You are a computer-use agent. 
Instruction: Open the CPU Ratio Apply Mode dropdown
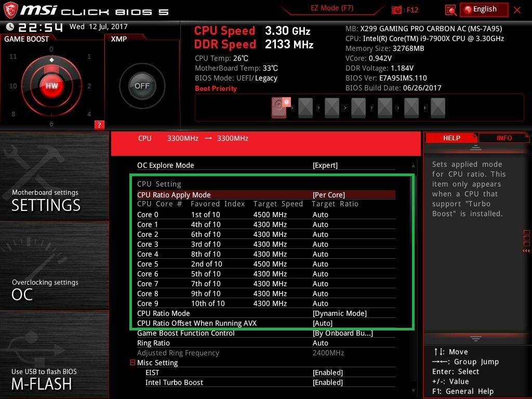click(x=328, y=195)
